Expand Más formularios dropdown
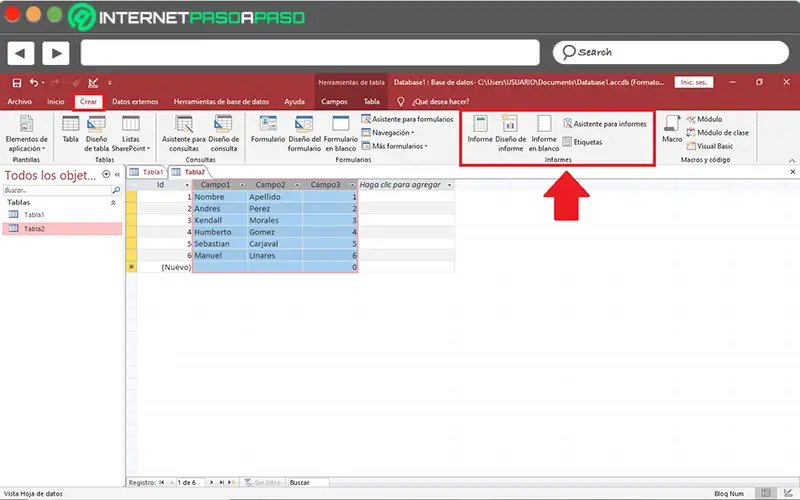The height and width of the screenshot is (500, 800). [394, 146]
